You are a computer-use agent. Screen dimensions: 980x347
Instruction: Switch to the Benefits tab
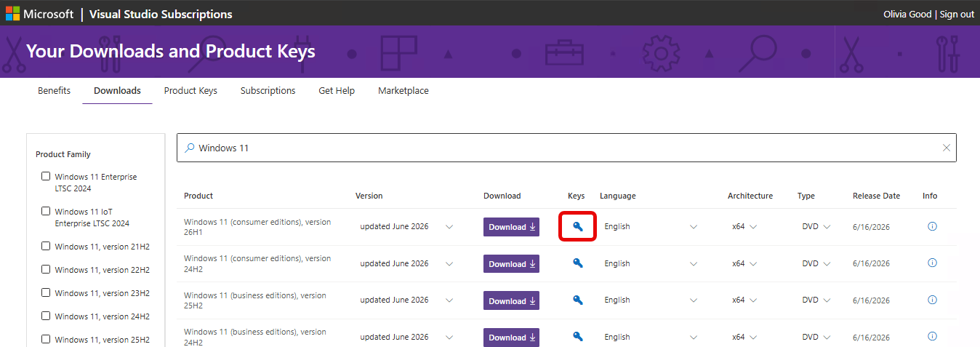tap(54, 91)
